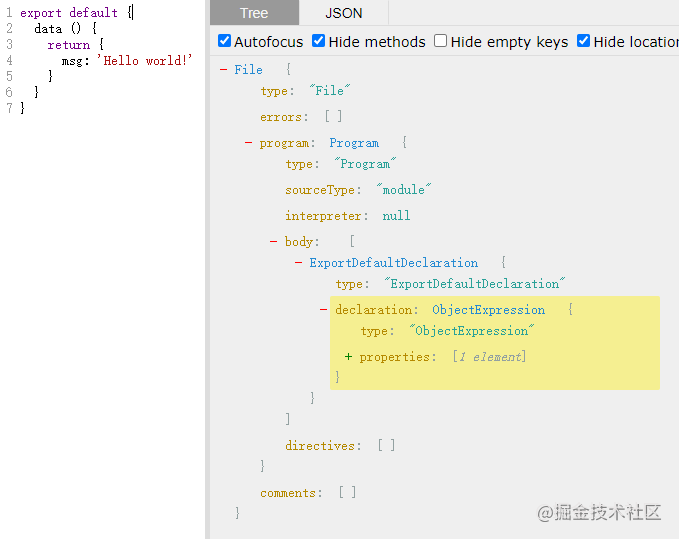Image resolution: width=679 pixels, height=539 pixels.
Task: Select the Tree tab
Action: pos(254,13)
